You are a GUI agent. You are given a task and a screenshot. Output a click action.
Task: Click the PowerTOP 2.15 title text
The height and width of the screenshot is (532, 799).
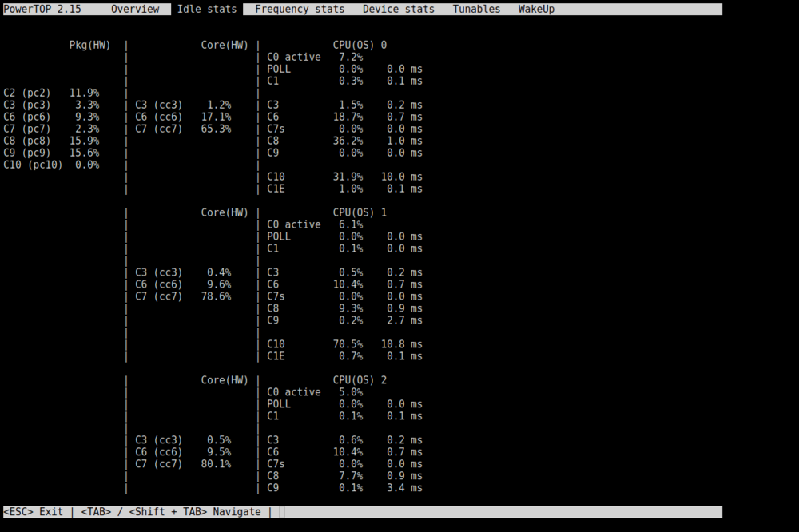(x=42, y=9)
